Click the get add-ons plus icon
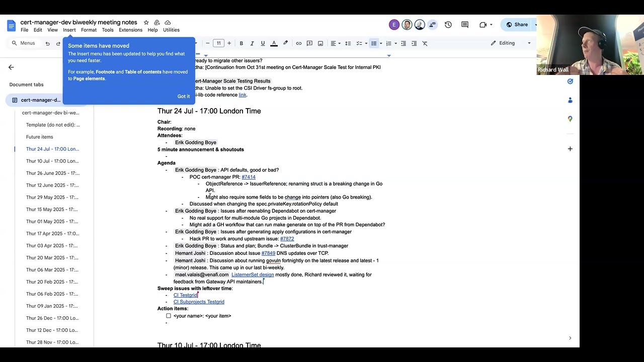Image resolution: width=644 pixels, height=362 pixels. point(570,149)
